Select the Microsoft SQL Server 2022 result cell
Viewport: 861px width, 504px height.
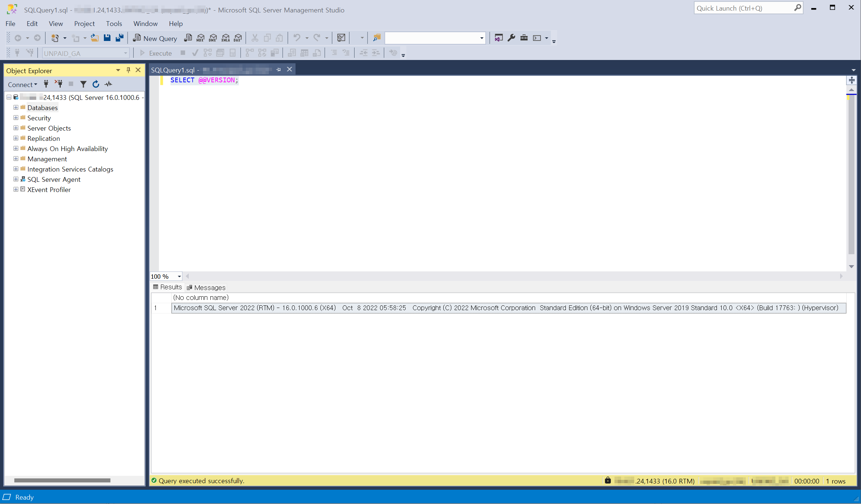tap(509, 308)
